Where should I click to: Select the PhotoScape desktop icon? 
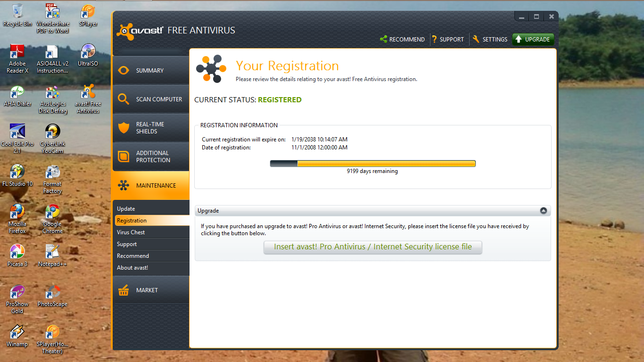point(52,296)
